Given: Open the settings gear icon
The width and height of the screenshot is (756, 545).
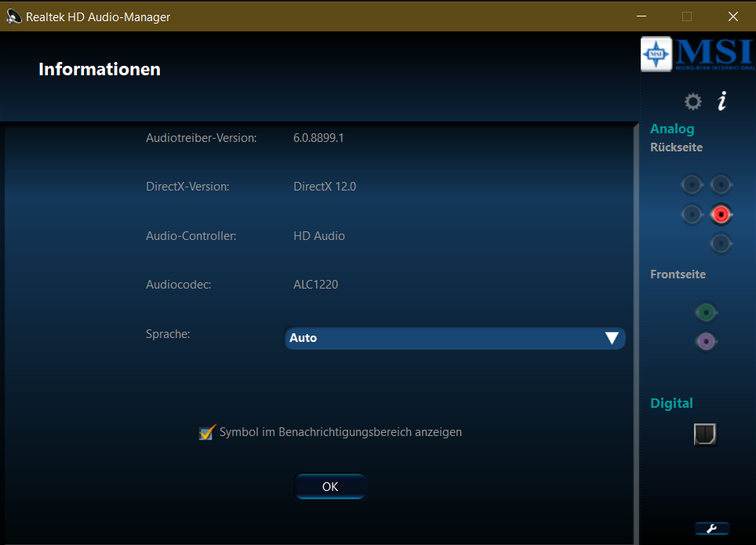Looking at the screenshot, I should (692, 102).
